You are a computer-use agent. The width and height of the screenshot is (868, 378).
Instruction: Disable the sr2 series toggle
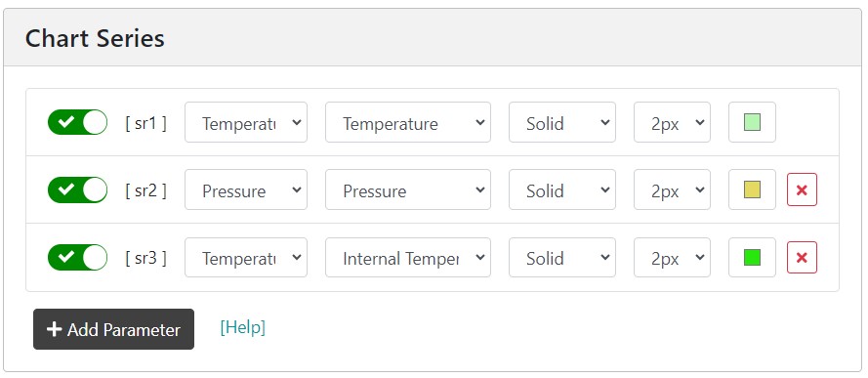[77, 189]
